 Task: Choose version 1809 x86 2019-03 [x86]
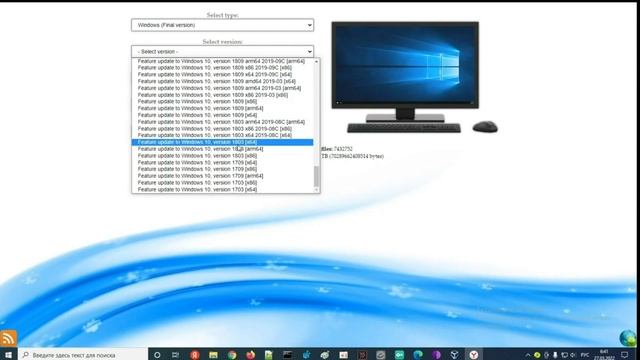click(x=222, y=95)
